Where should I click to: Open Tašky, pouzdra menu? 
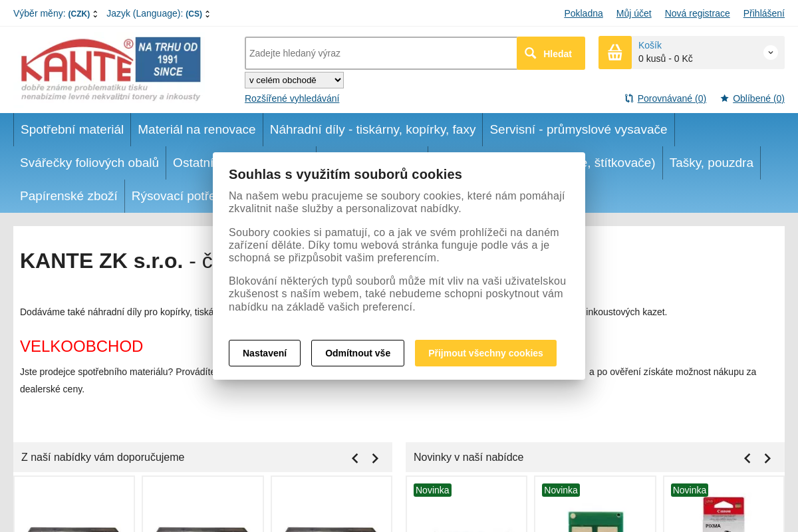pos(712,163)
